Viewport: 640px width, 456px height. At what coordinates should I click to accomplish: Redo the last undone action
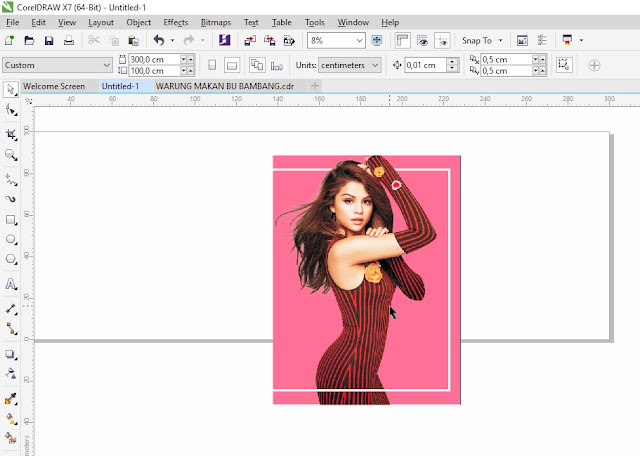(x=189, y=40)
